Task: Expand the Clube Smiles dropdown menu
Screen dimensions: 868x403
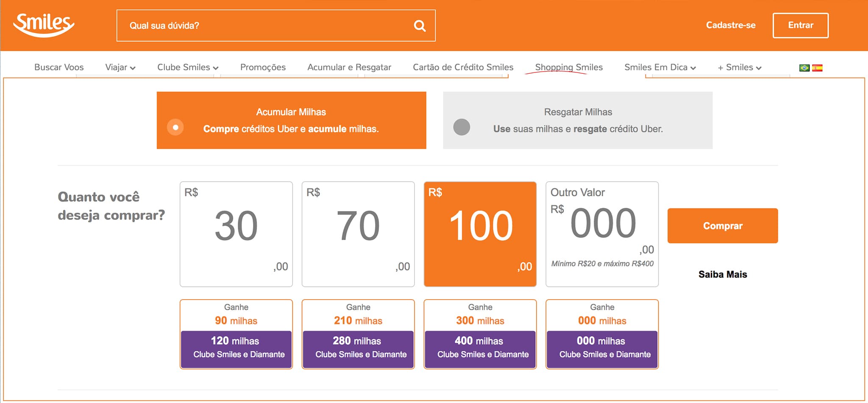Action: tap(188, 67)
